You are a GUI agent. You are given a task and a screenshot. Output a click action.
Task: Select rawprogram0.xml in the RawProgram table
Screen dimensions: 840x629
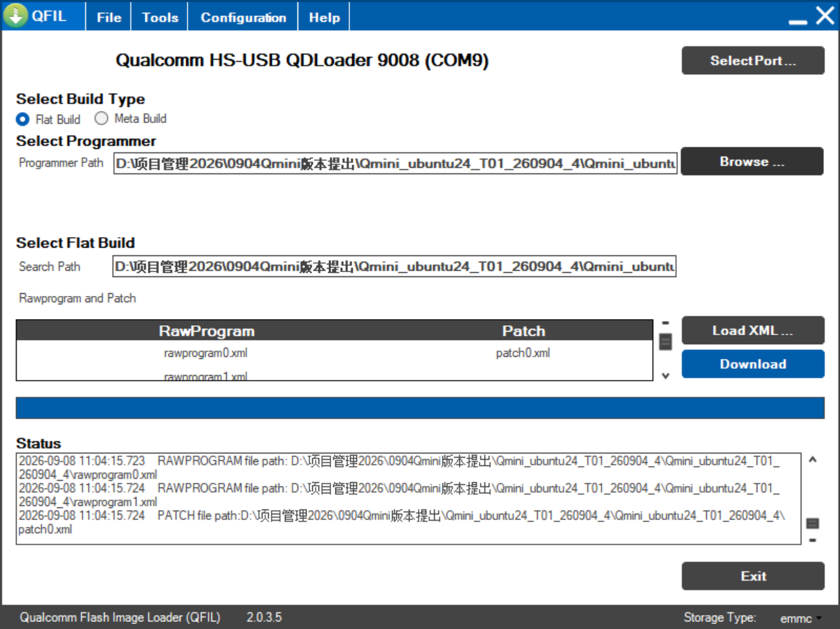coord(206,353)
